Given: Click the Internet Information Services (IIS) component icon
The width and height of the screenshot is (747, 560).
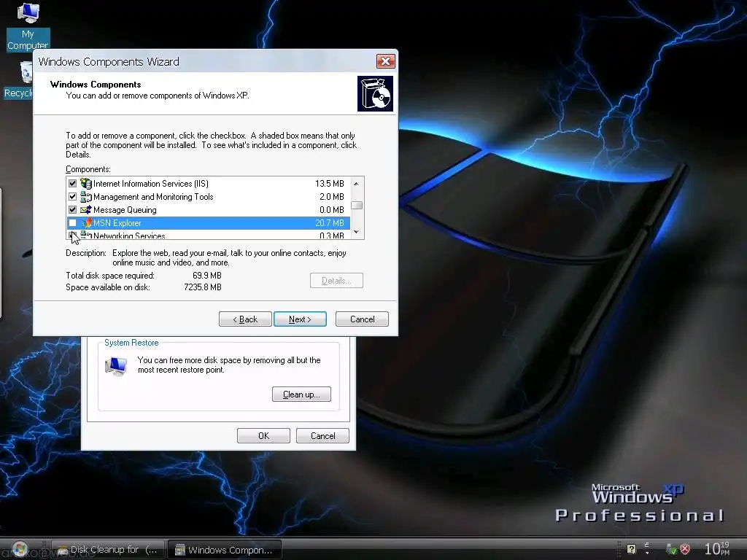Looking at the screenshot, I should [x=86, y=183].
